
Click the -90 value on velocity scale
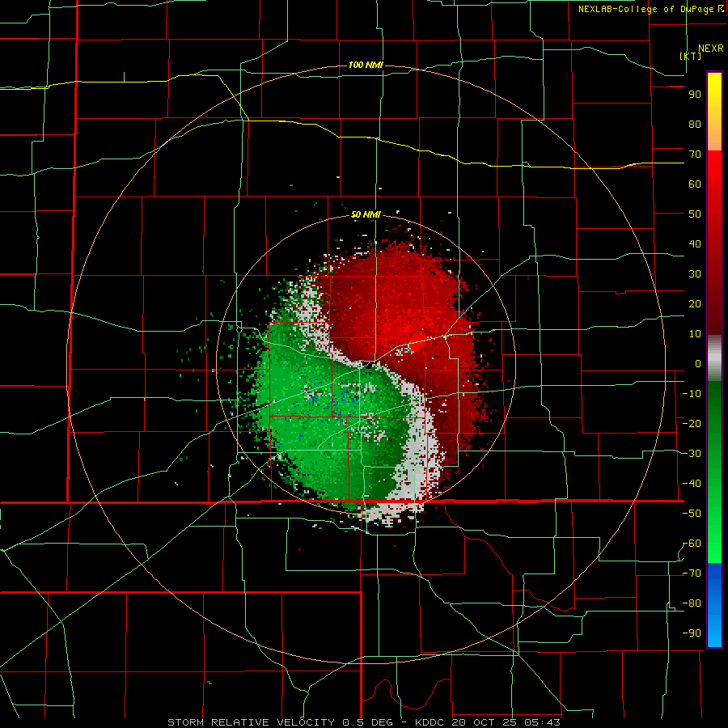point(692,633)
